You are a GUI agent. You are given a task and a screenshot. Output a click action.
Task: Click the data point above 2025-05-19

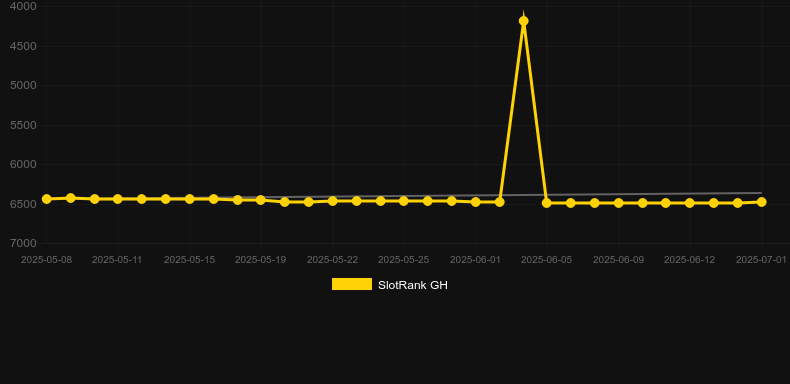point(260,200)
